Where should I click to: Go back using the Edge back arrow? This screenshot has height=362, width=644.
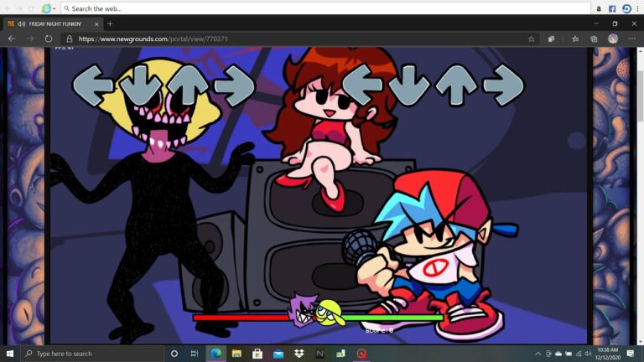point(12,39)
